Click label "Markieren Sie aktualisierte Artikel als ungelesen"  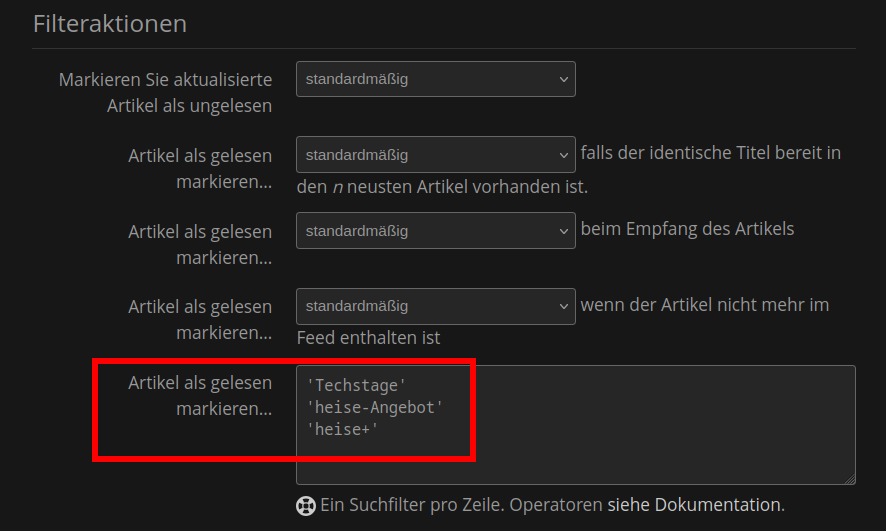point(166,93)
